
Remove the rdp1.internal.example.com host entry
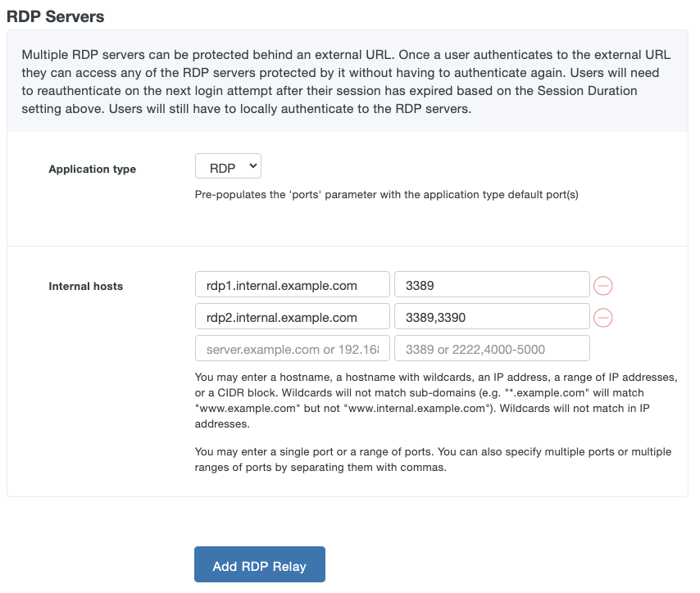(x=602, y=284)
